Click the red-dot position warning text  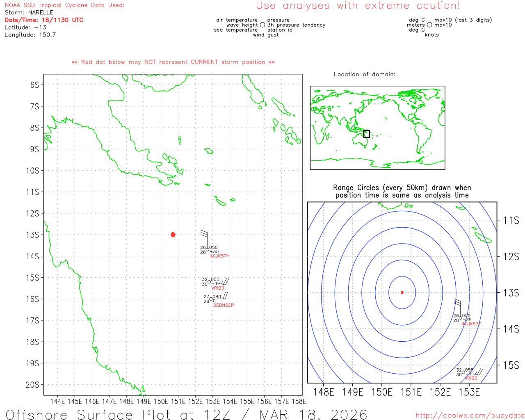click(x=173, y=62)
